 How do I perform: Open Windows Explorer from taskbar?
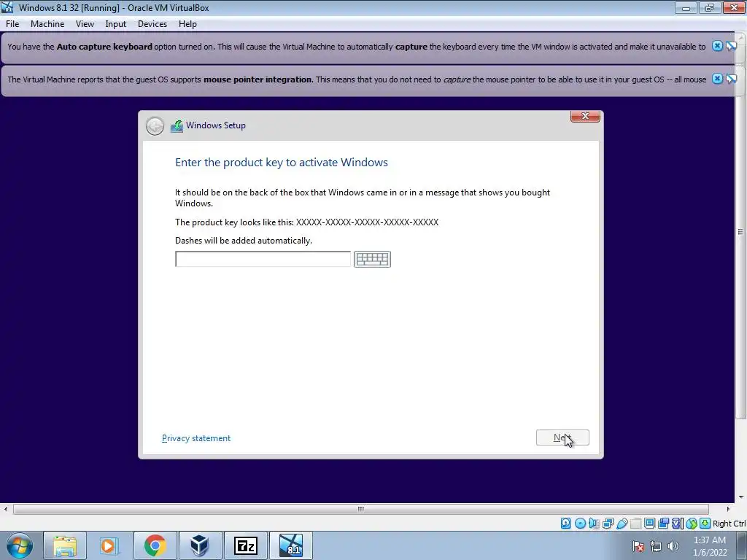tap(65, 545)
